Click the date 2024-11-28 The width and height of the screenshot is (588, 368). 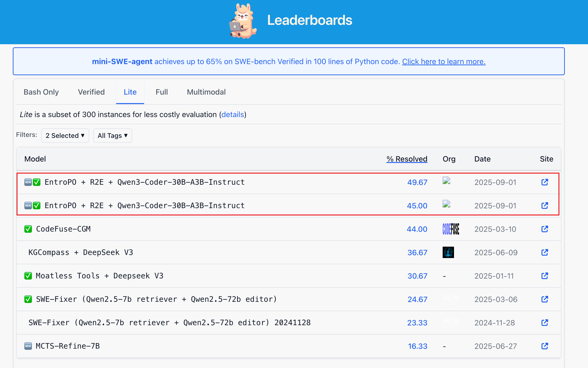pos(495,323)
